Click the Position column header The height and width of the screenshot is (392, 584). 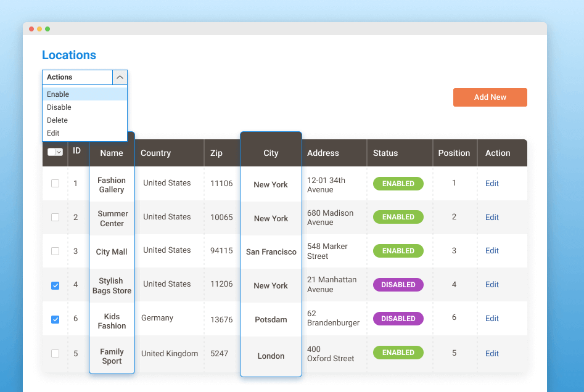pyautogui.click(x=454, y=153)
